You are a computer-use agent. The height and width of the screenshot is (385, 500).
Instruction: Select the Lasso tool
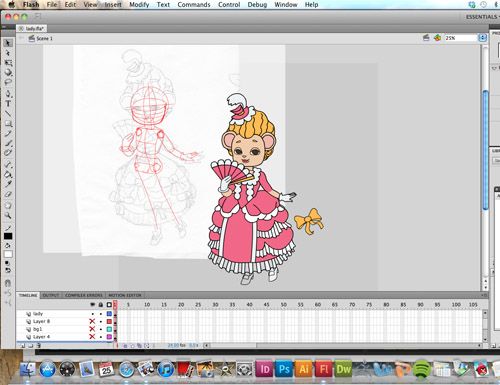click(8, 82)
